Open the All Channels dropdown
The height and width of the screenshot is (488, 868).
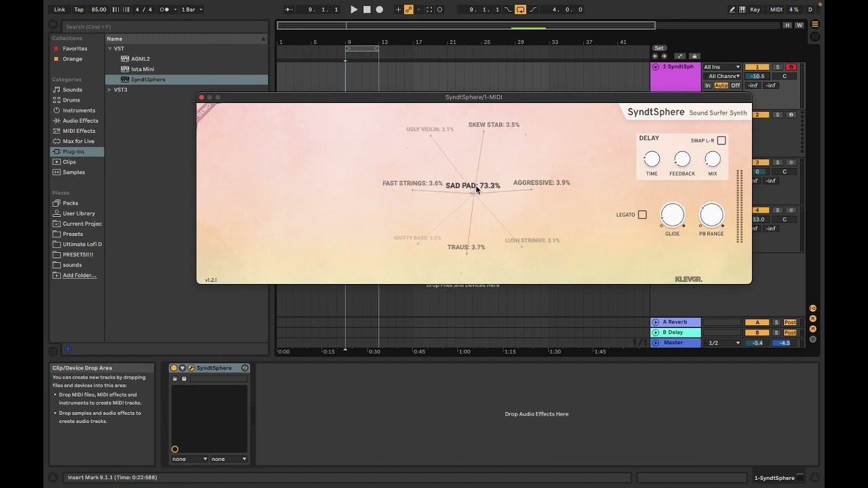coord(722,77)
